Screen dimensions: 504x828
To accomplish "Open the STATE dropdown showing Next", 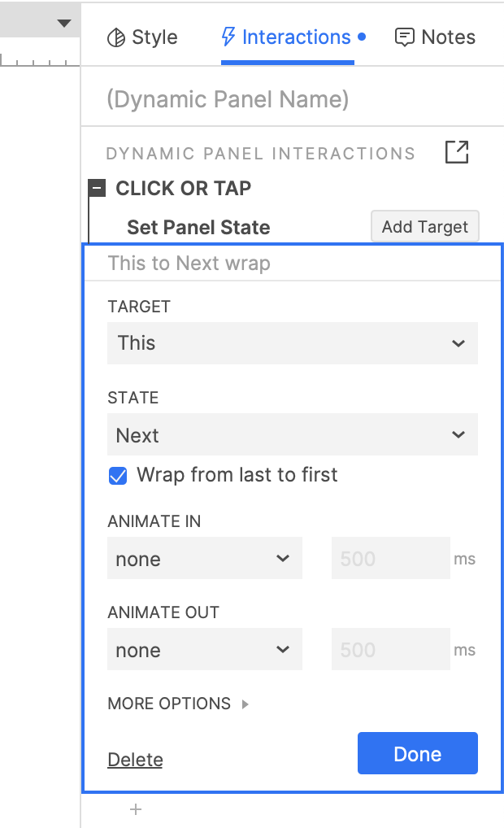I will (x=293, y=434).
